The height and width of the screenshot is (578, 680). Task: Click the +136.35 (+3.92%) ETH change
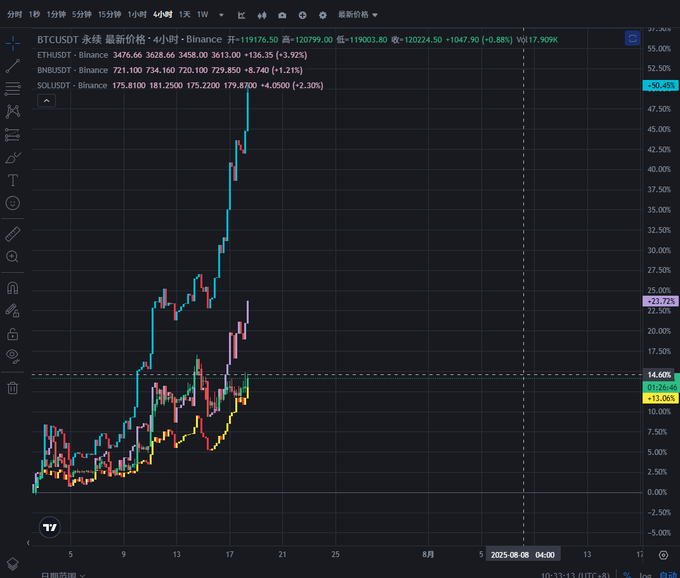[275, 55]
